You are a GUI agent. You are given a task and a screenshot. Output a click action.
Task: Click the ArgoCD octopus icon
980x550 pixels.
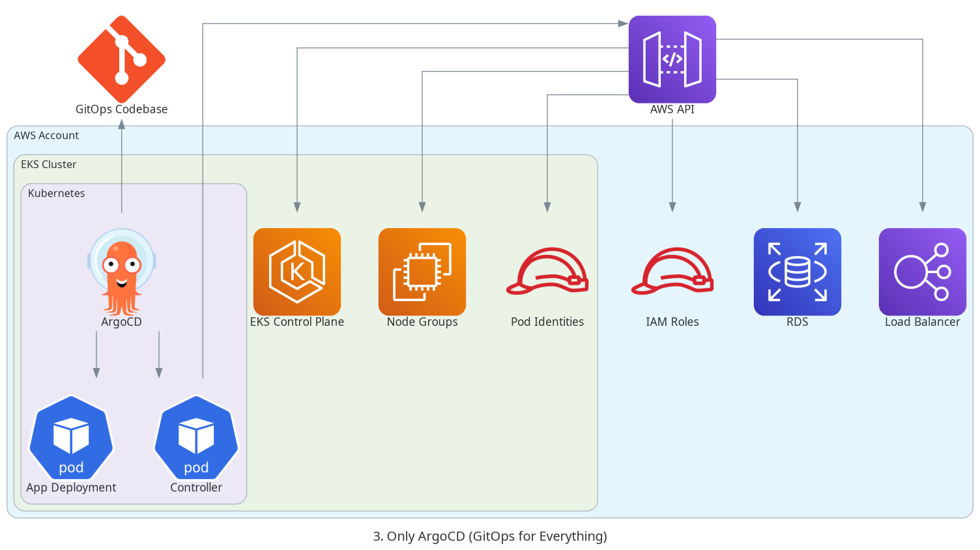click(122, 272)
